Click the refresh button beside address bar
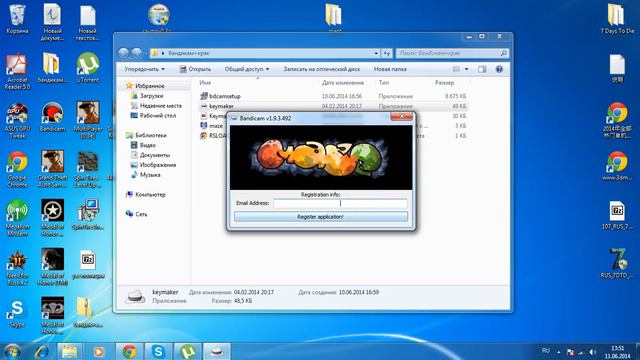This screenshot has height=360, width=640. tap(387, 53)
